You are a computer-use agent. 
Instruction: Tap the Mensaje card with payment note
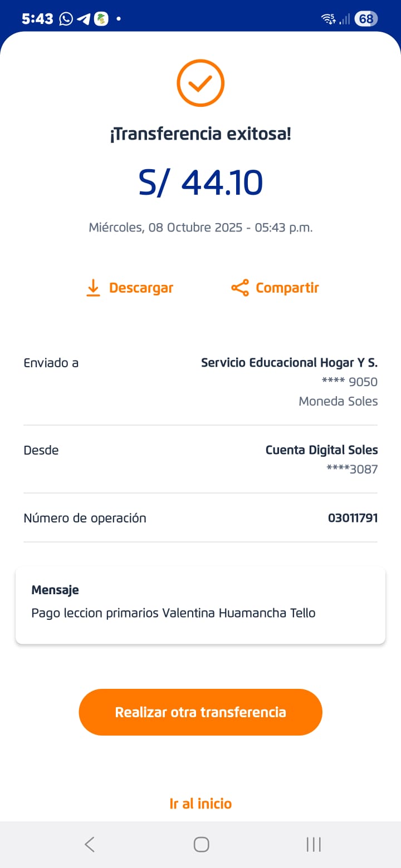200,605
